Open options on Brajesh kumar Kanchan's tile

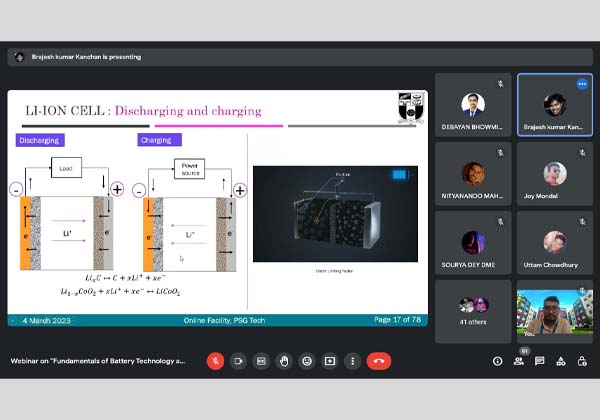[581, 85]
